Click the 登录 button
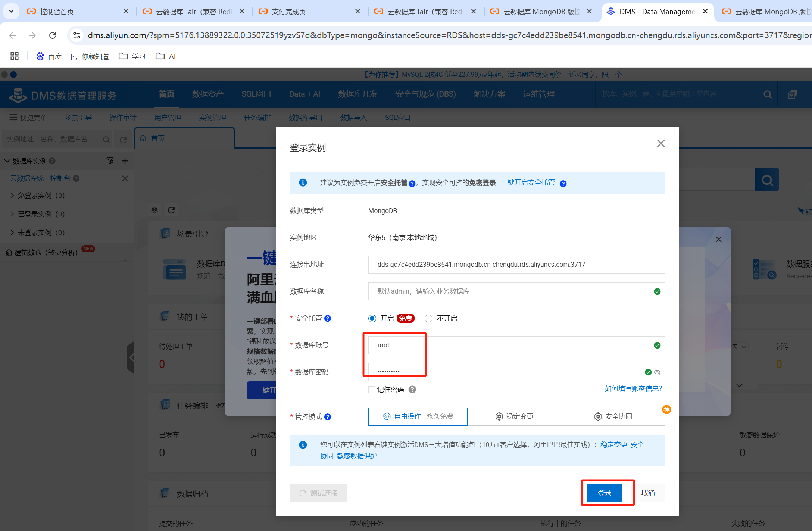Screen dimensions: 812x531 604,493
